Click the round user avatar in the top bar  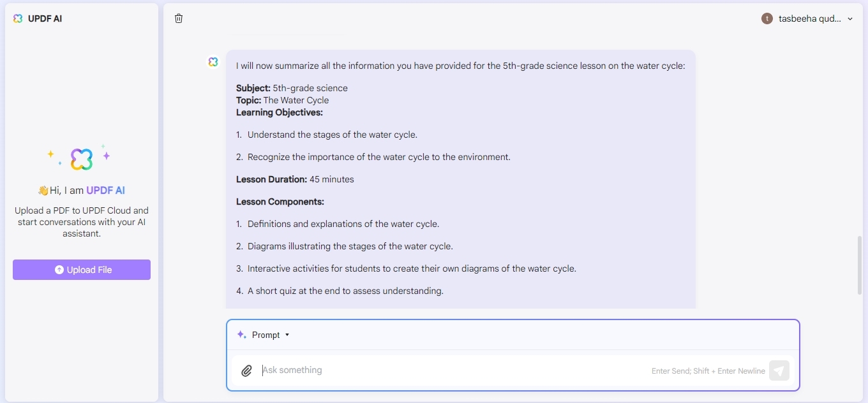point(767,18)
